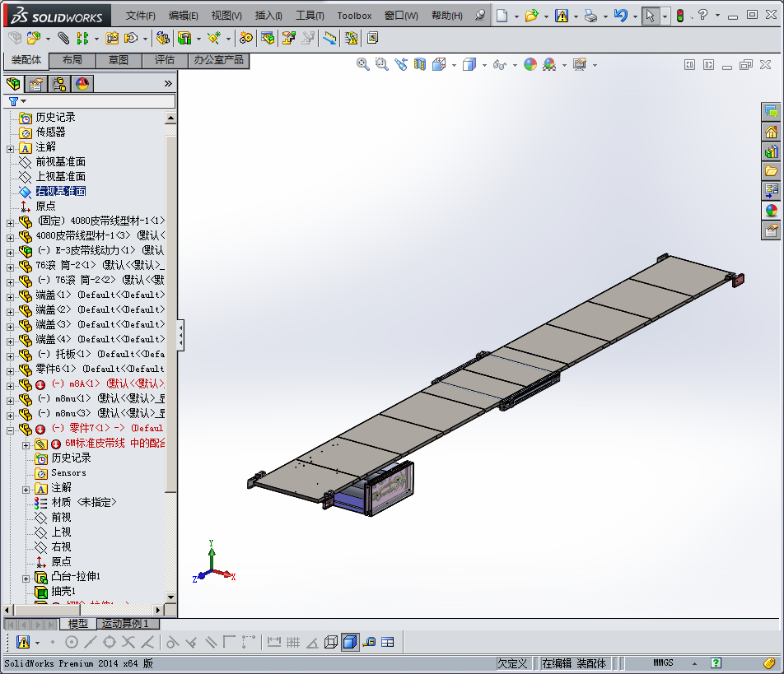Select 右视基准面 in the tree
Image resolution: width=784 pixels, height=674 pixels.
[x=60, y=192]
